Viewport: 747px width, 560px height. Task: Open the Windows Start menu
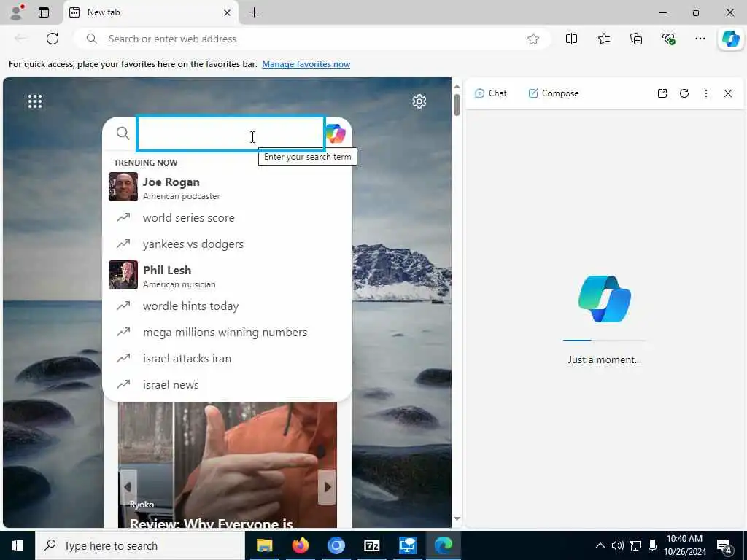pos(18,545)
